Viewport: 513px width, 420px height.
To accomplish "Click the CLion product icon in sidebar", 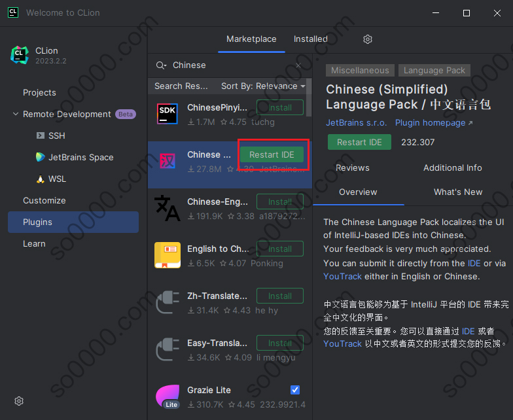I will [x=20, y=55].
